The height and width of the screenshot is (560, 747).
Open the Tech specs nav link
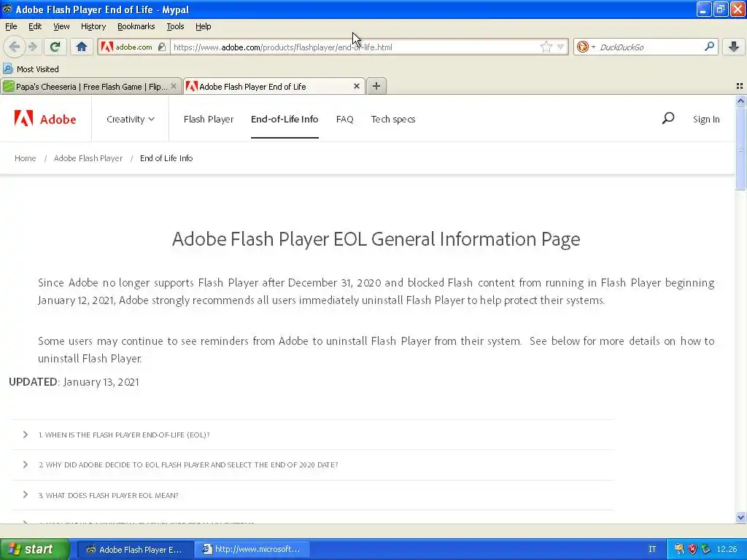[x=393, y=119]
